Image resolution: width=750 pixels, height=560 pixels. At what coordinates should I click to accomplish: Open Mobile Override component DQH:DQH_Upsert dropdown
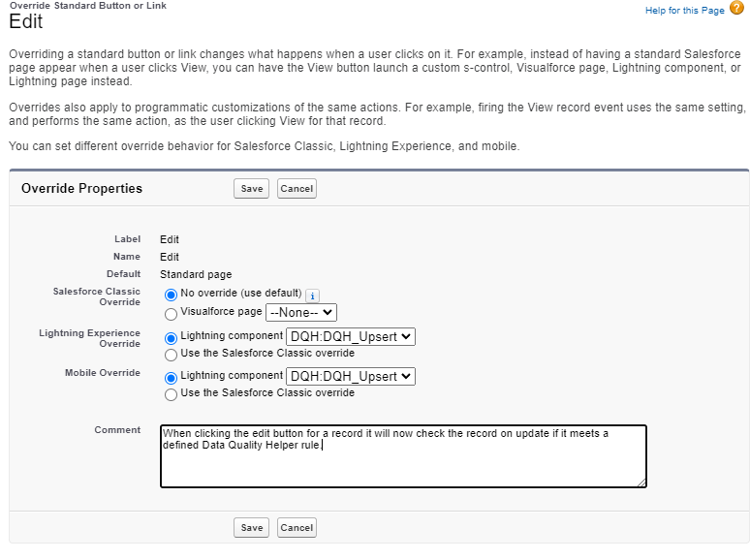[351, 376]
